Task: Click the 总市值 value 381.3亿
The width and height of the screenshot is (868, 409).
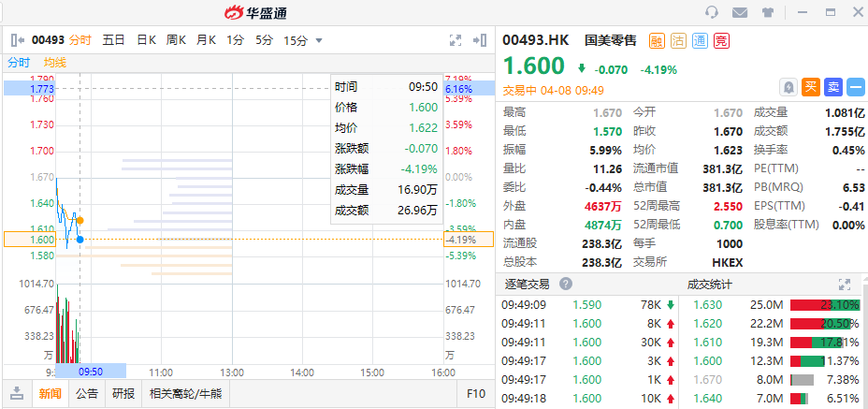Action: (x=723, y=187)
